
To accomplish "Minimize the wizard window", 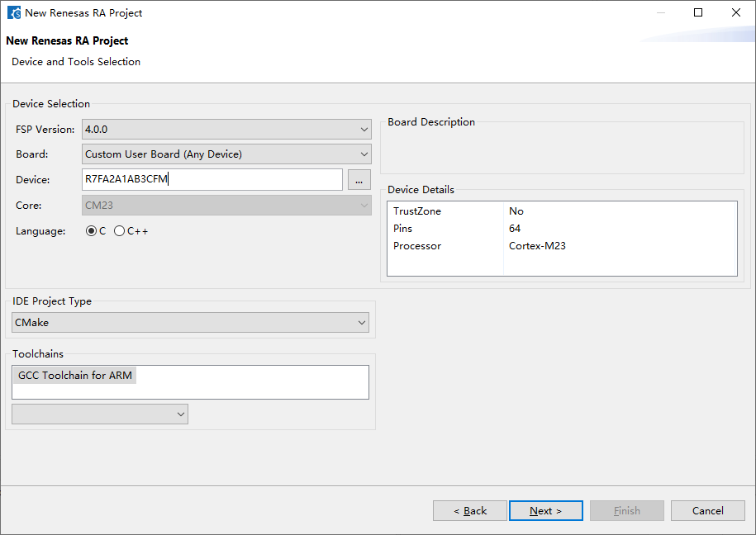I will point(661,13).
